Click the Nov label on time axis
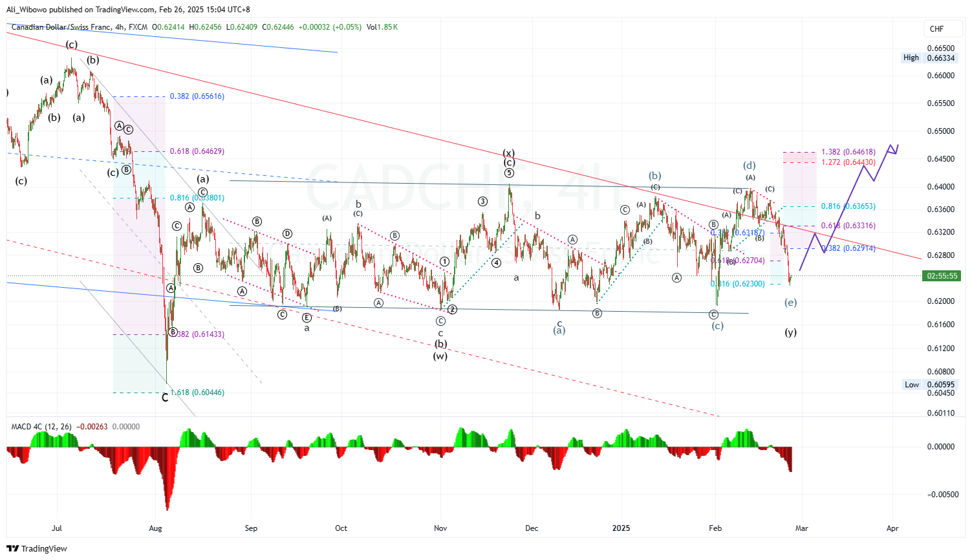The height and width of the screenshot is (560, 972). tap(440, 528)
